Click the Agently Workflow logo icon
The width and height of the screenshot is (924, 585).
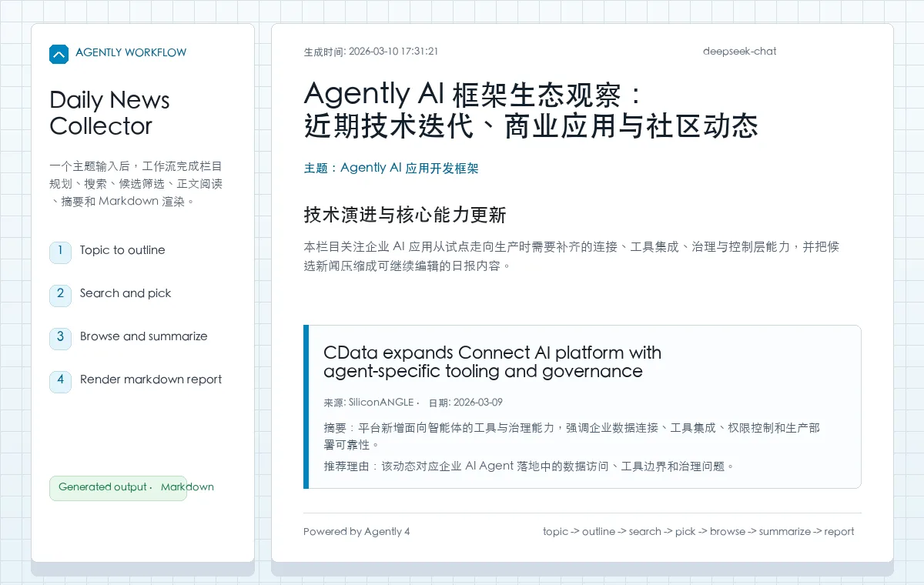pyautogui.click(x=59, y=54)
